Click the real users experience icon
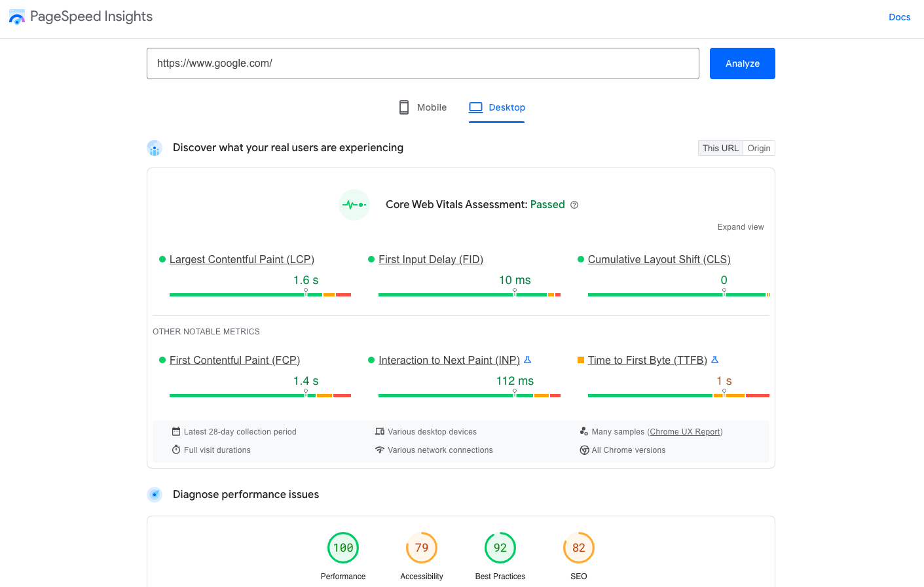This screenshot has height=587, width=924. pyautogui.click(x=155, y=148)
